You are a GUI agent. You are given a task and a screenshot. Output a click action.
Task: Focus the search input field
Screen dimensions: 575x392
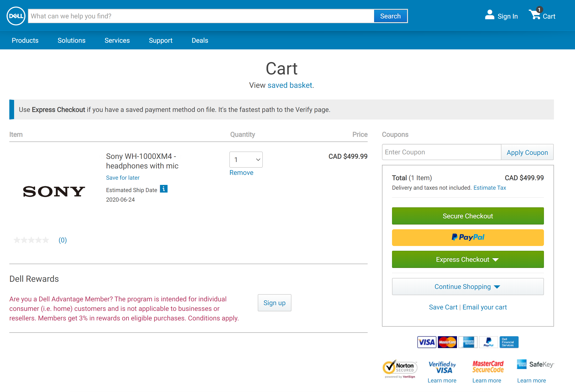click(x=201, y=16)
